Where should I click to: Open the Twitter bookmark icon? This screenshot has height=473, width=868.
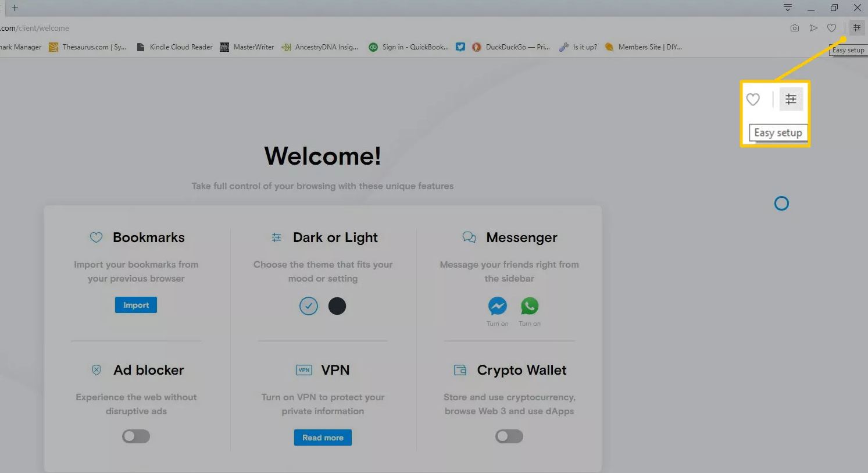[x=460, y=47]
